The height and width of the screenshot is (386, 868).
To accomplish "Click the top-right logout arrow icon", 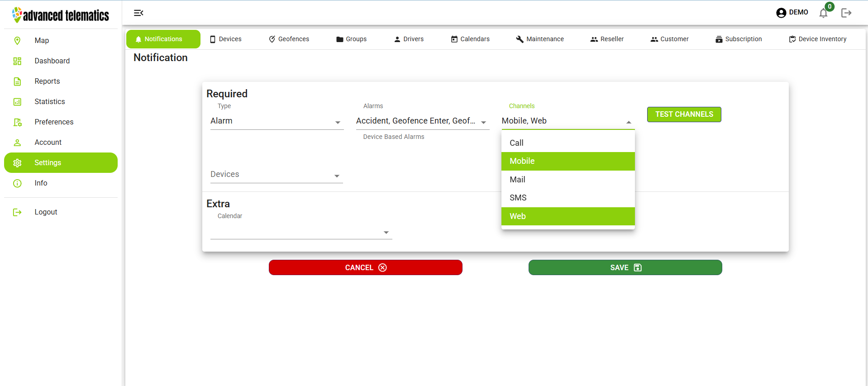I will pyautogui.click(x=846, y=13).
